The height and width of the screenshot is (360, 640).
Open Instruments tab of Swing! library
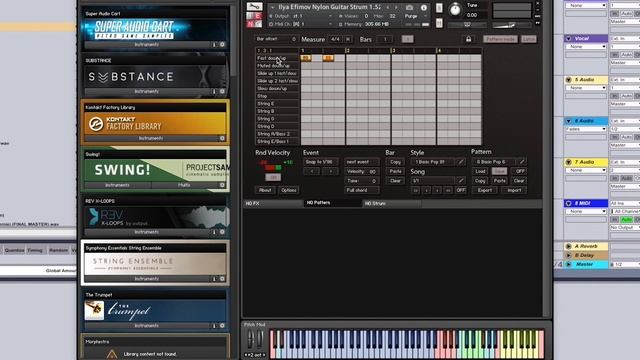(x=118, y=185)
